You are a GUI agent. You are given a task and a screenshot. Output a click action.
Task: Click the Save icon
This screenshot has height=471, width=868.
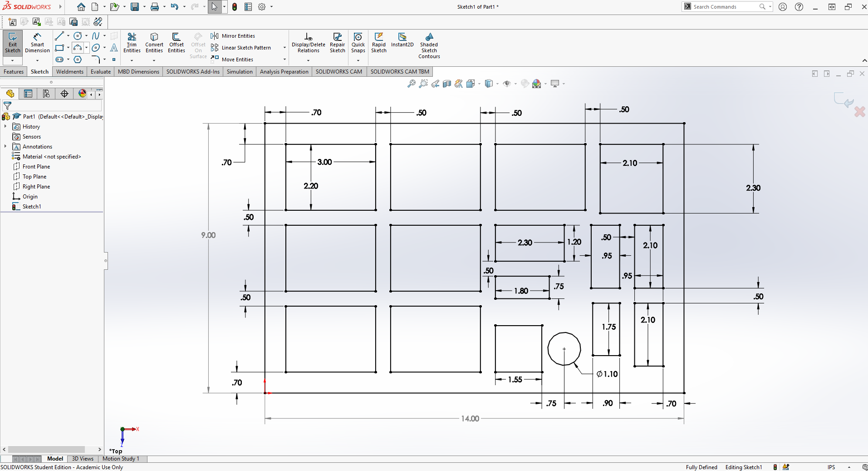(135, 7)
